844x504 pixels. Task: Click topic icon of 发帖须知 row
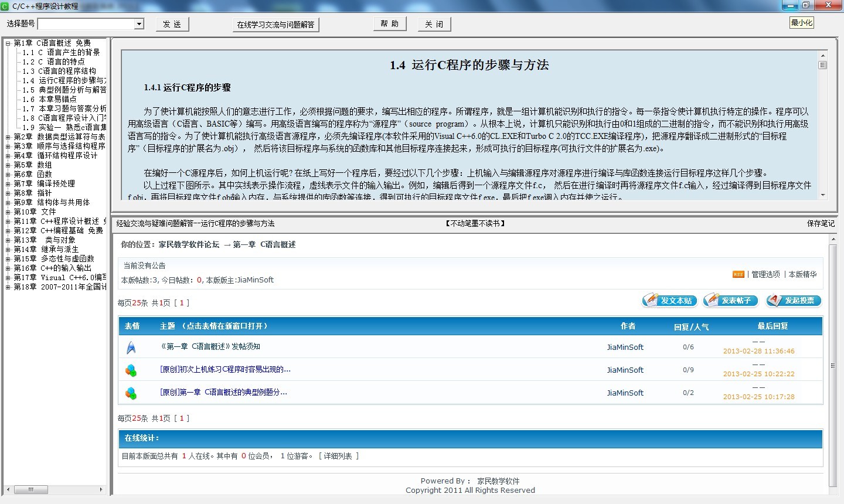click(x=131, y=347)
